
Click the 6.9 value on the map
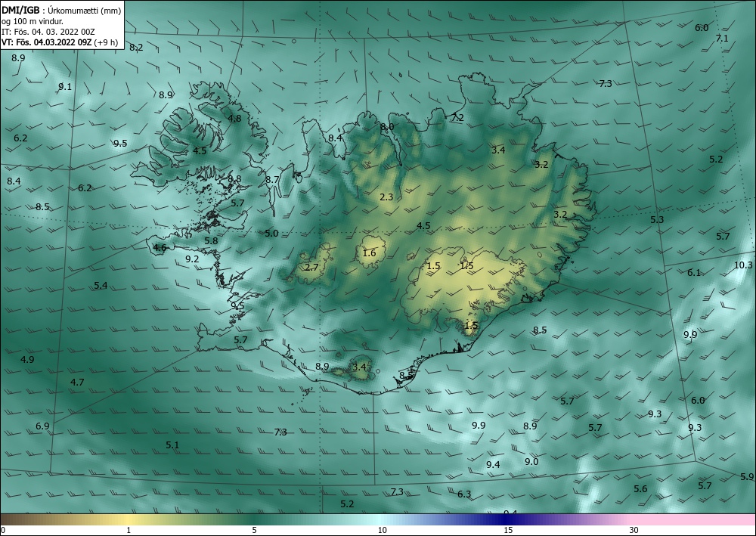point(42,426)
